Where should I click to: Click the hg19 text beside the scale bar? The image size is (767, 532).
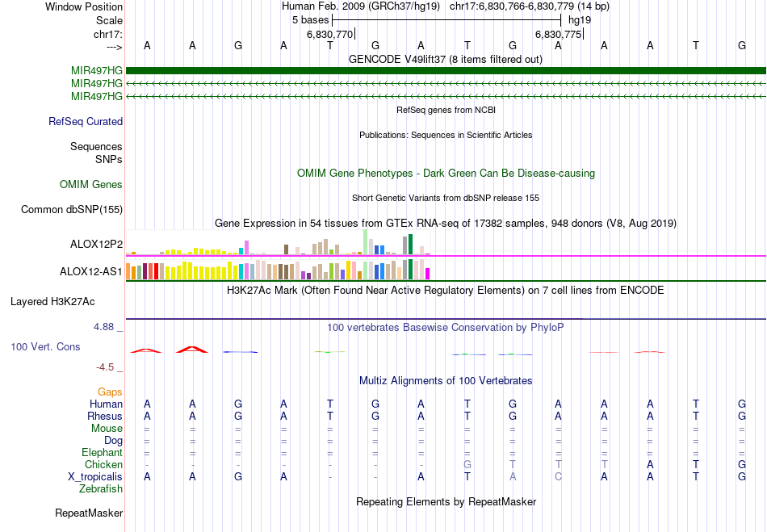[580, 20]
